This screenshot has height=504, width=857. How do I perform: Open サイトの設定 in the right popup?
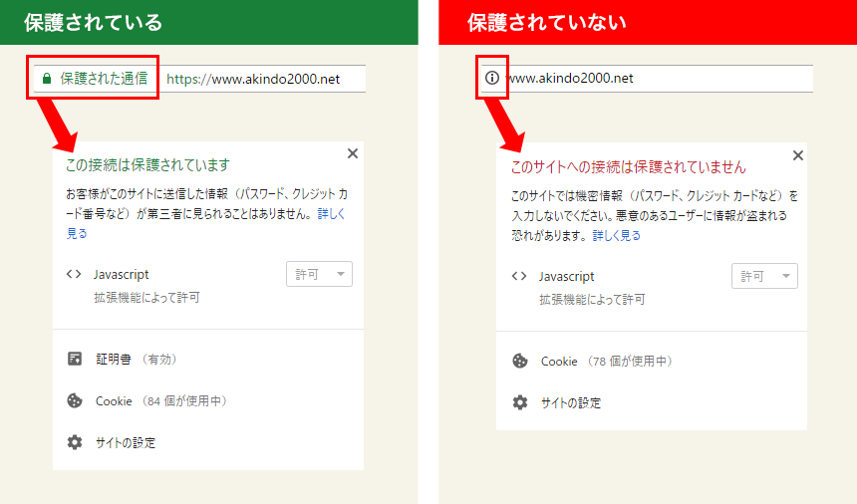(x=571, y=403)
